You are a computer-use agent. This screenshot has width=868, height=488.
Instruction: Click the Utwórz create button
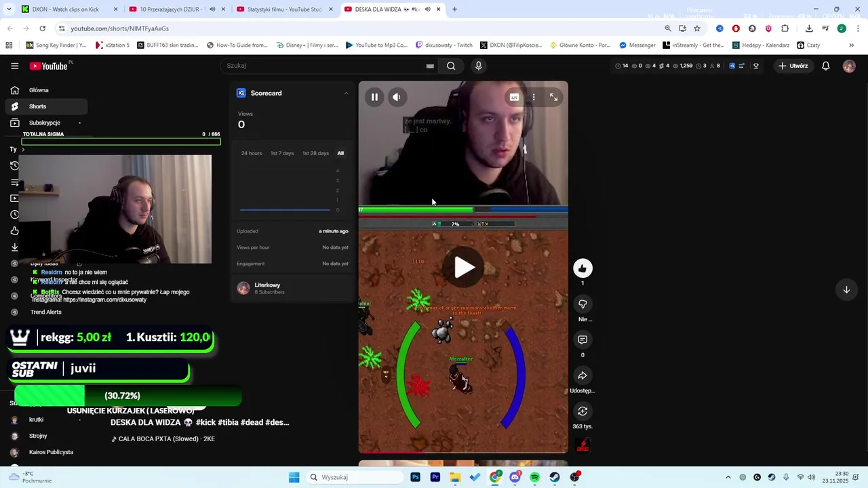tap(793, 66)
